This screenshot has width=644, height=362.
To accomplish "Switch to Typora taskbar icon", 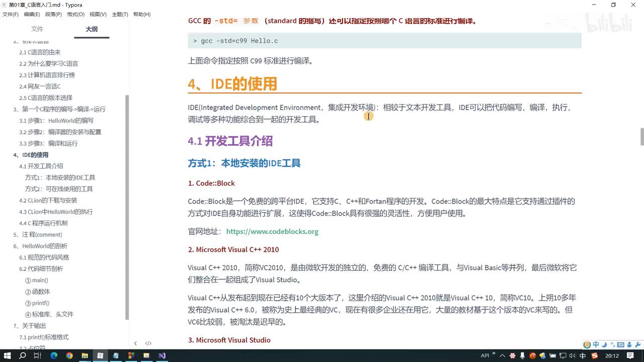I will 100,355.
